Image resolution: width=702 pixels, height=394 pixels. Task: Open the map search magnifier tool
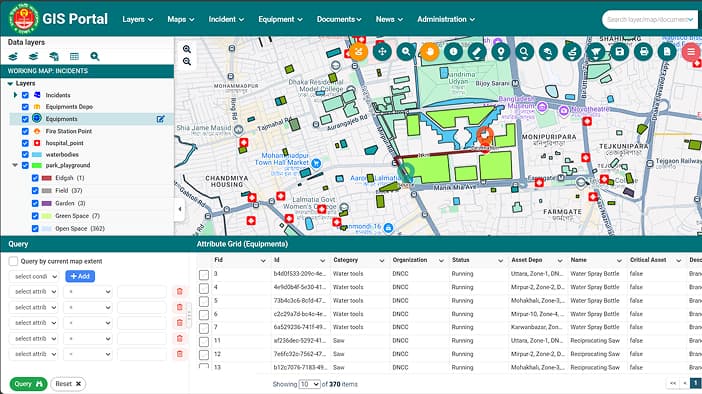(524, 51)
